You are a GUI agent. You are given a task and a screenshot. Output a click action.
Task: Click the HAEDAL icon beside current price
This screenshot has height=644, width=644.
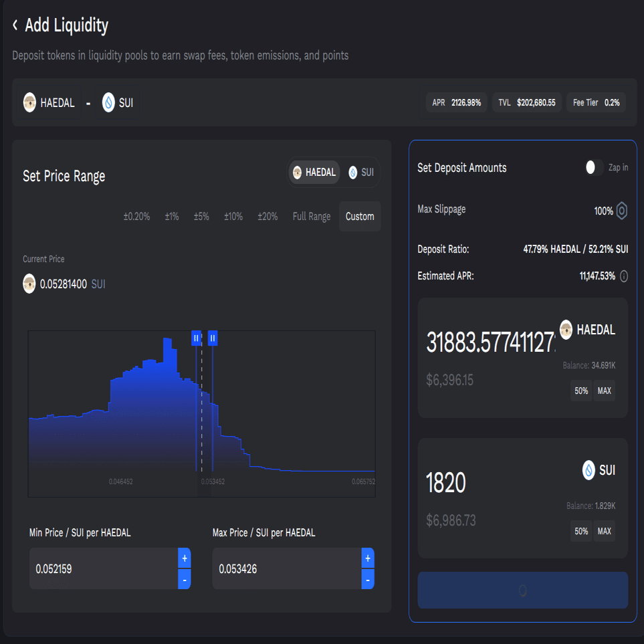29,284
